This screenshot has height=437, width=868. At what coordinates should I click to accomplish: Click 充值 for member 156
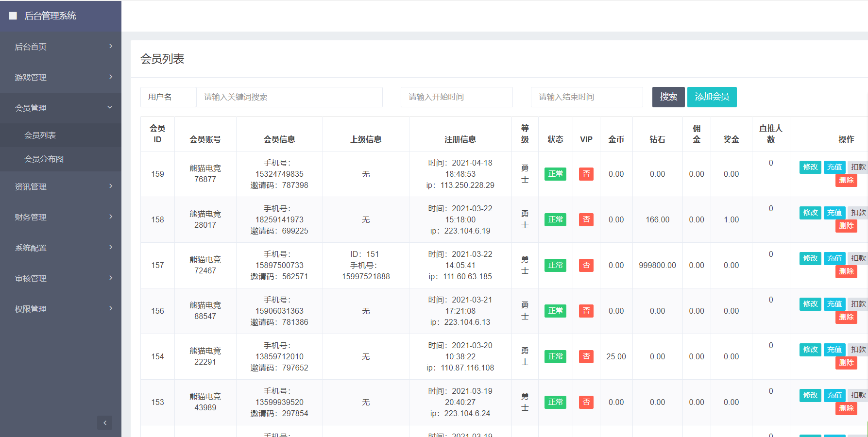pyautogui.click(x=834, y=304)
